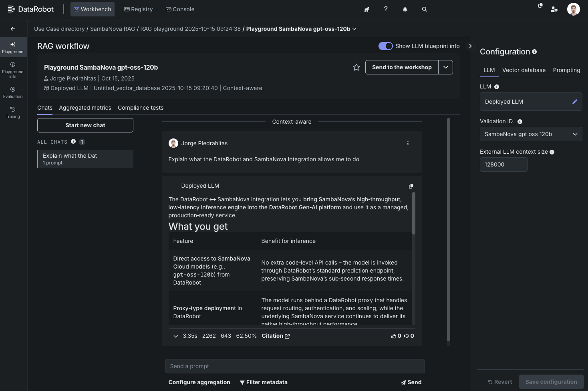Open the notifications bell
Image resolution: width=588 pixels, height=391 pixels.
(x=405, y=9)
